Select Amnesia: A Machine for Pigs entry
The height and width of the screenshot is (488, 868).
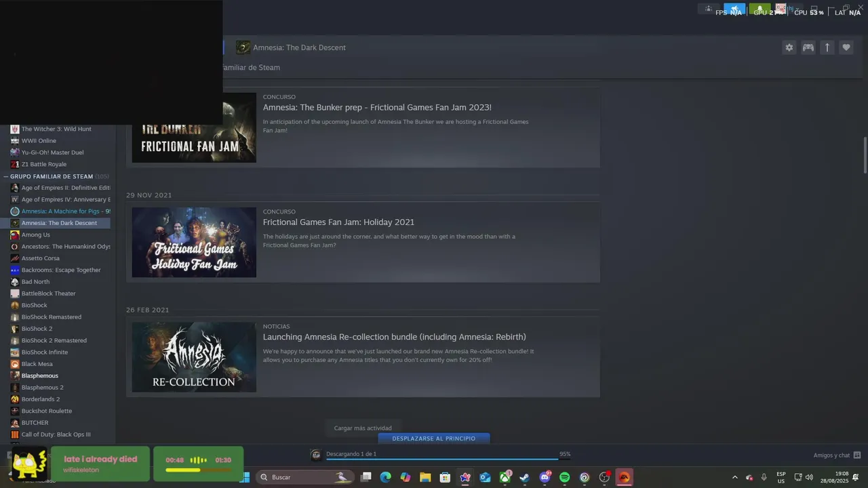tap(60, 211)
